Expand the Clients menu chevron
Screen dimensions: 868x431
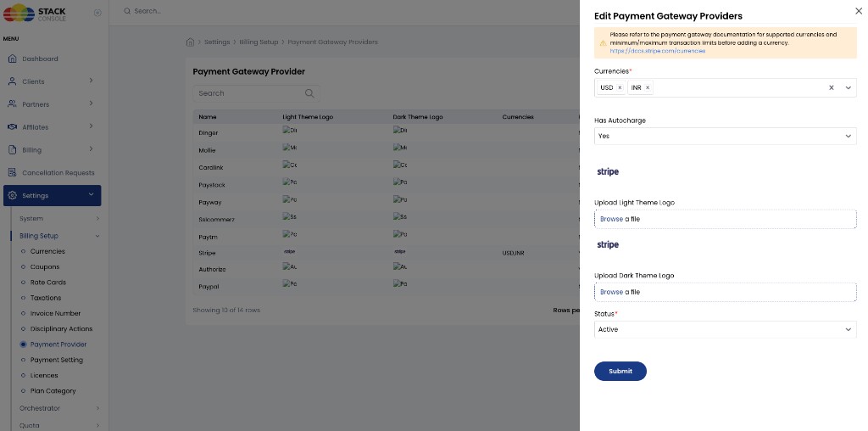pyautogui.click(x=91, y=81)
